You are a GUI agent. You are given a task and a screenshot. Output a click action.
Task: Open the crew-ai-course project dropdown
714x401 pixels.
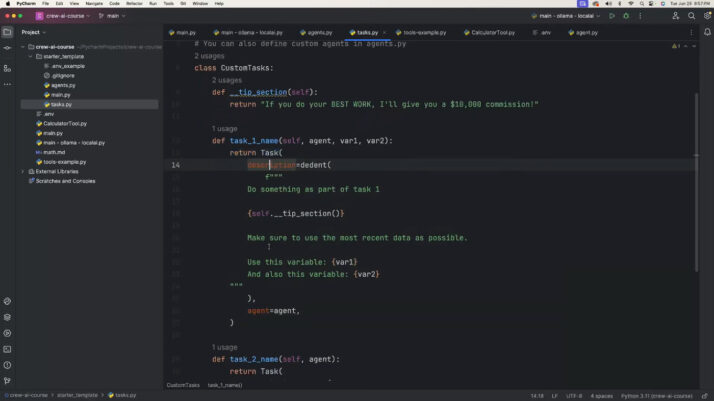tap(63, 16)
